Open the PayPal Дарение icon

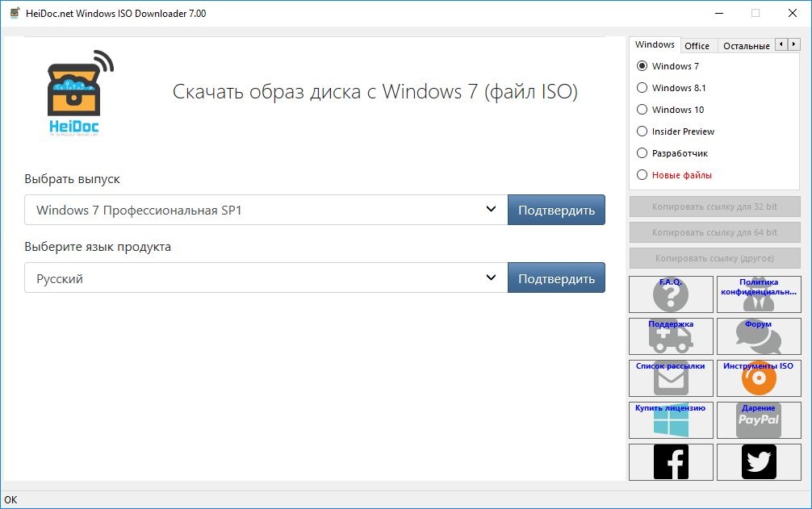coord(758,420)
